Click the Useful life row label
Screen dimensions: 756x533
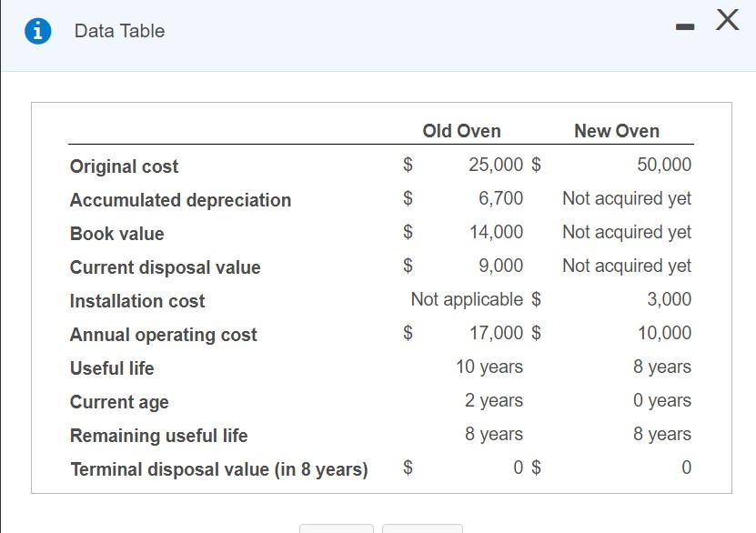112,368
